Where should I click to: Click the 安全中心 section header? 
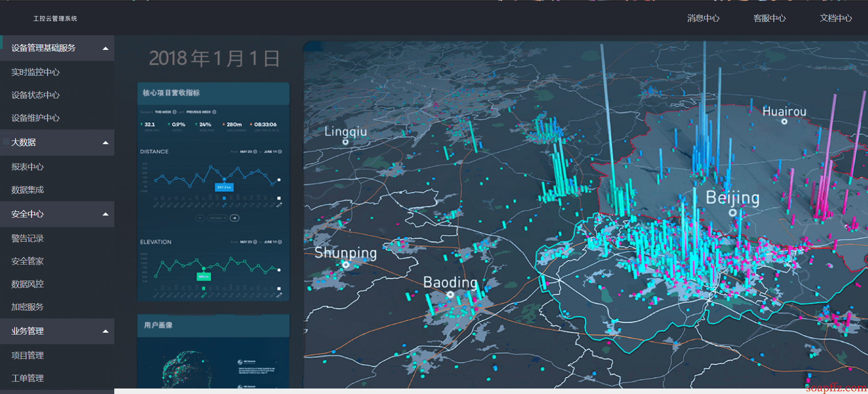(x=57, y=214)
